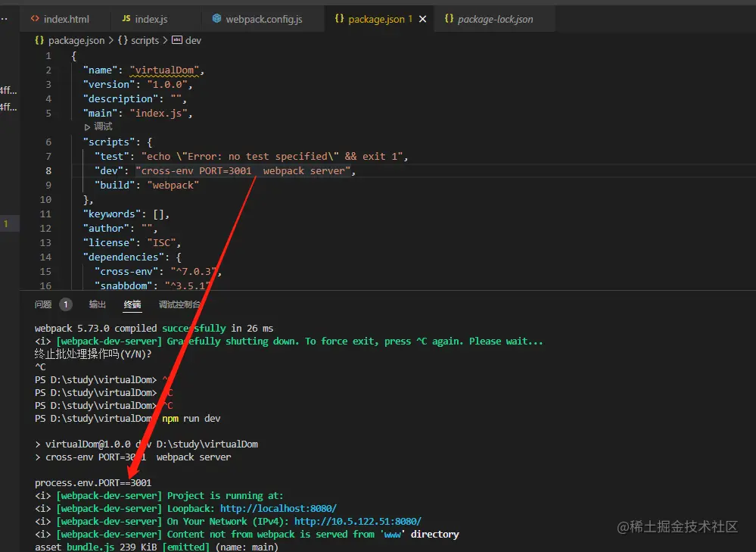756x552 pixels.
Task: Close the package.json tab
Action: (x=423, y=19)
